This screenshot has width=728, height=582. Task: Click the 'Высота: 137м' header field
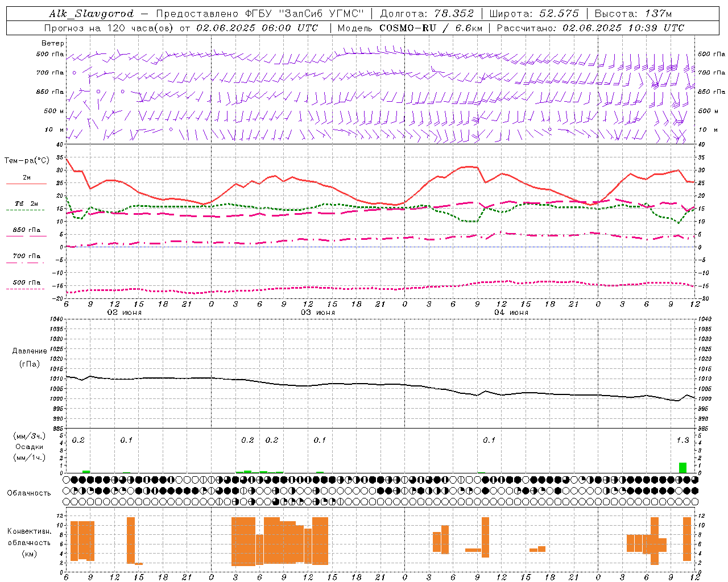(633, 14)
